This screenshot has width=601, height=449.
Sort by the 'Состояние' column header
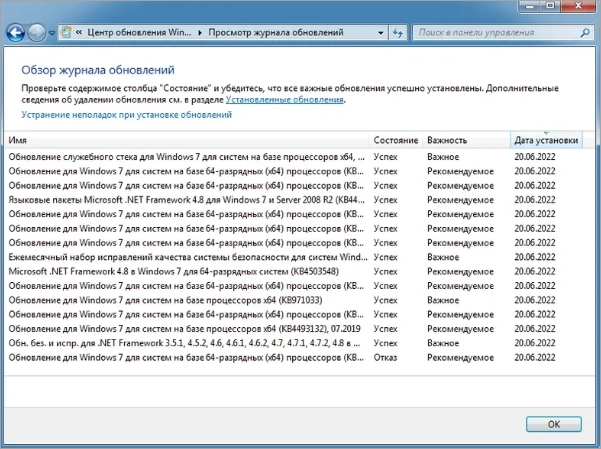[x=396, y=140]
